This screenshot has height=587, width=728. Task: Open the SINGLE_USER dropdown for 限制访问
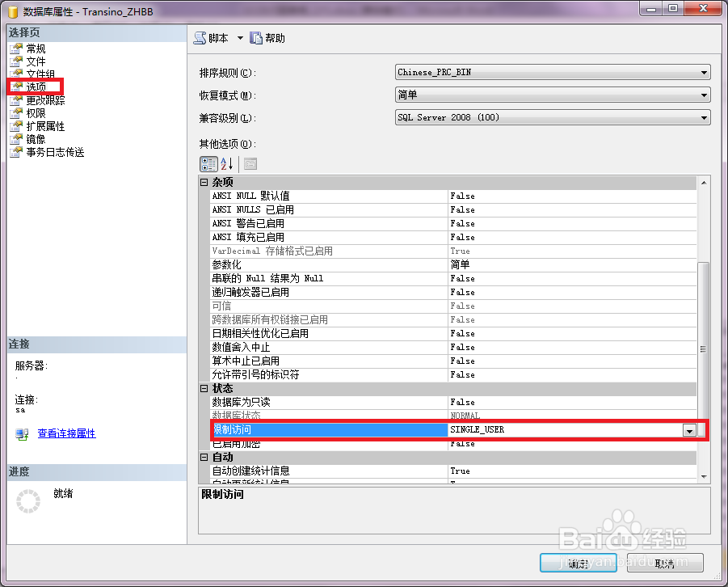[x=691, y=430]
